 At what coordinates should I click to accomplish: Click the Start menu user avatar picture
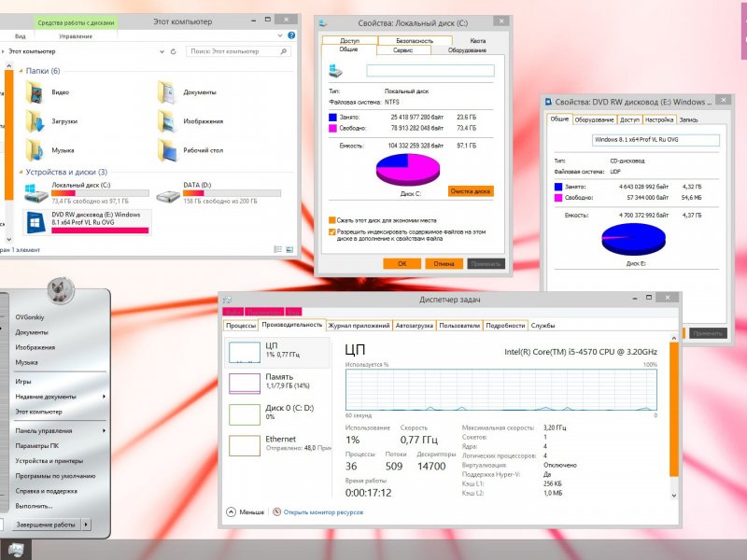coord(61,290)
